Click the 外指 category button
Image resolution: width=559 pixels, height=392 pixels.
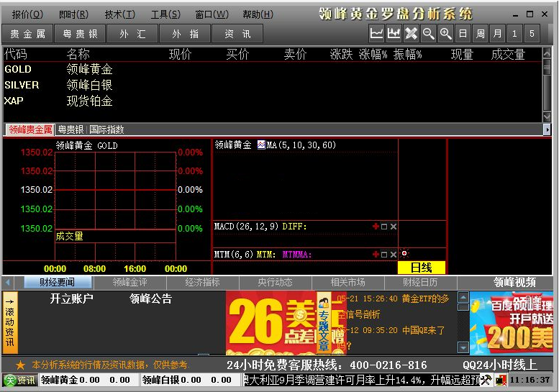coord(185,34)
